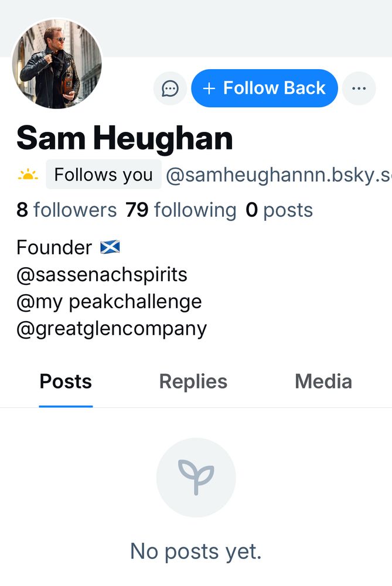
Task: Click the @sassenachspirits mention in bio
Action: coord(101,275)
